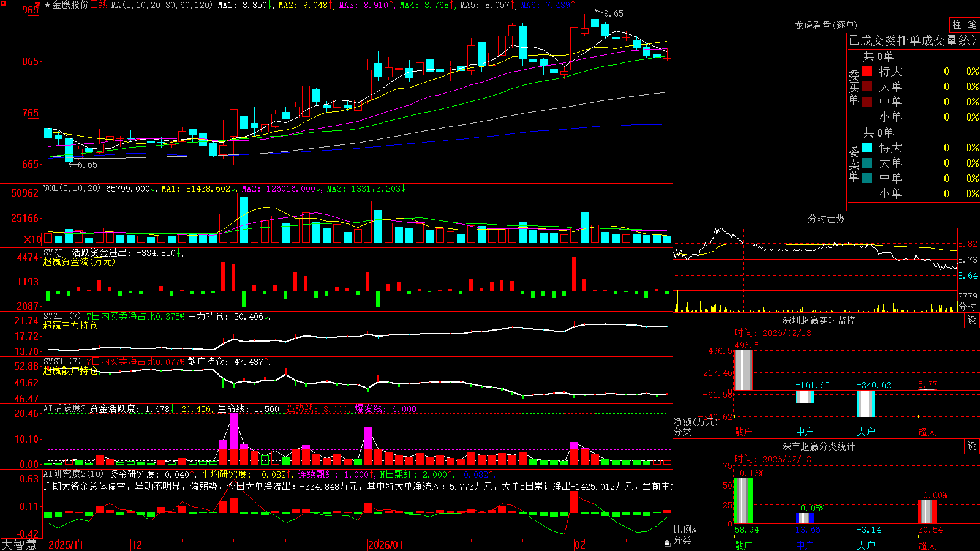Screen dimensions: 980x551
Task: Click the 委买单 section label
Action: pos(854,86)
